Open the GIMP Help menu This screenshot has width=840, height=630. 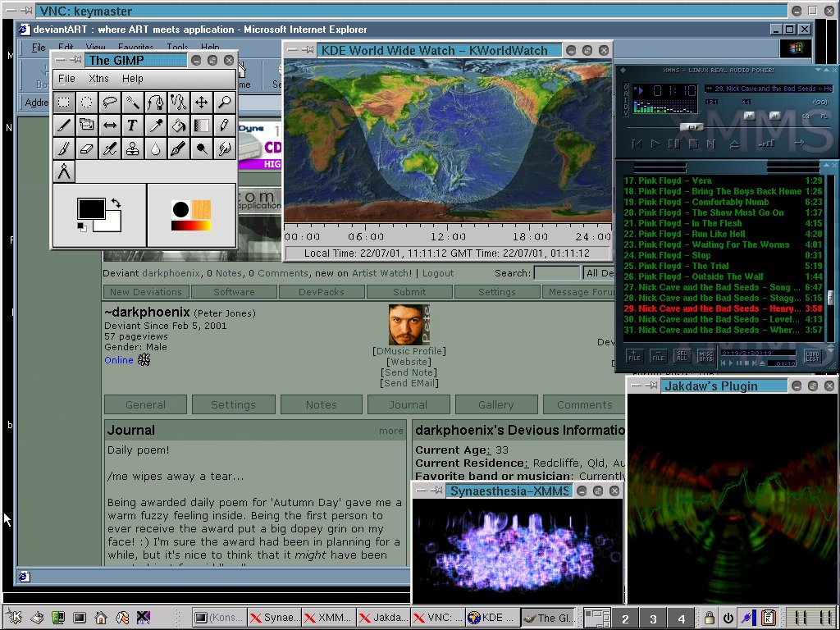coord(132,79)
